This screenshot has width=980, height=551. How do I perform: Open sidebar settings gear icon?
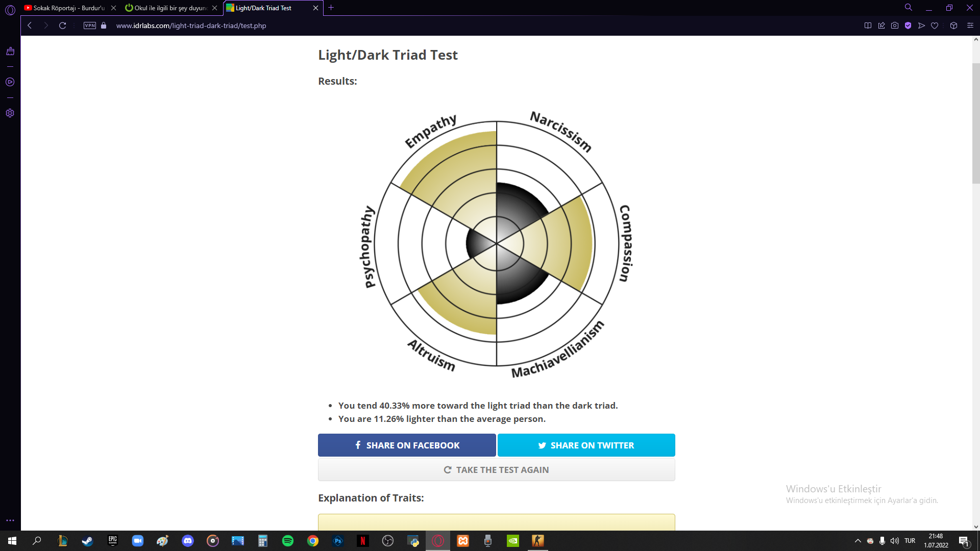10,113
